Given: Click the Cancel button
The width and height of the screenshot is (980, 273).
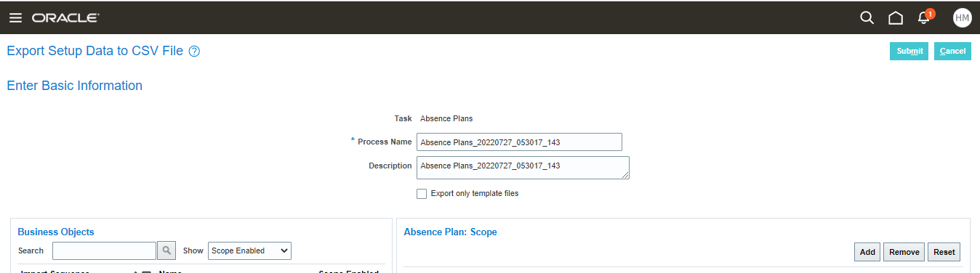Looking at the screenshot, I should [x=952, y=51].
